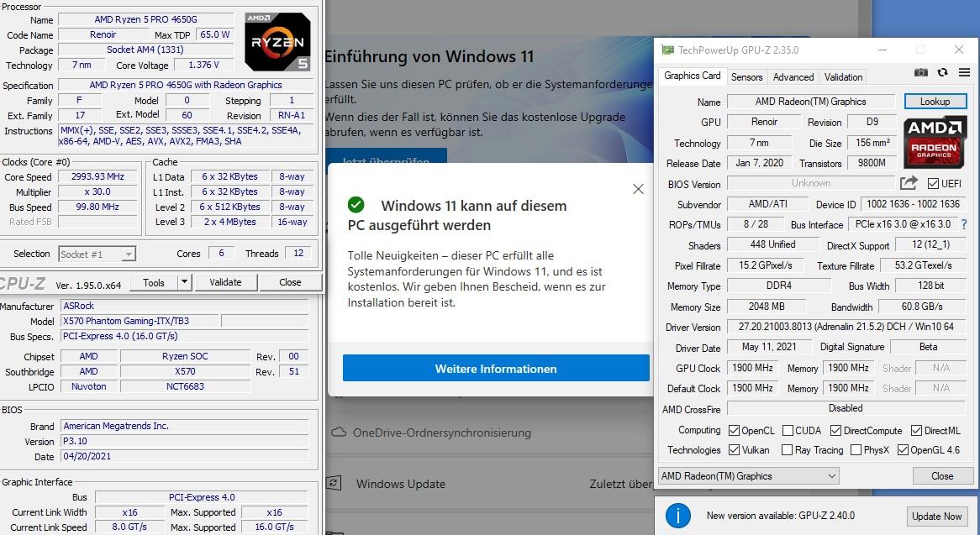Click the Texture Fillrate 53.2 GTexel/s field

point(923,265)
